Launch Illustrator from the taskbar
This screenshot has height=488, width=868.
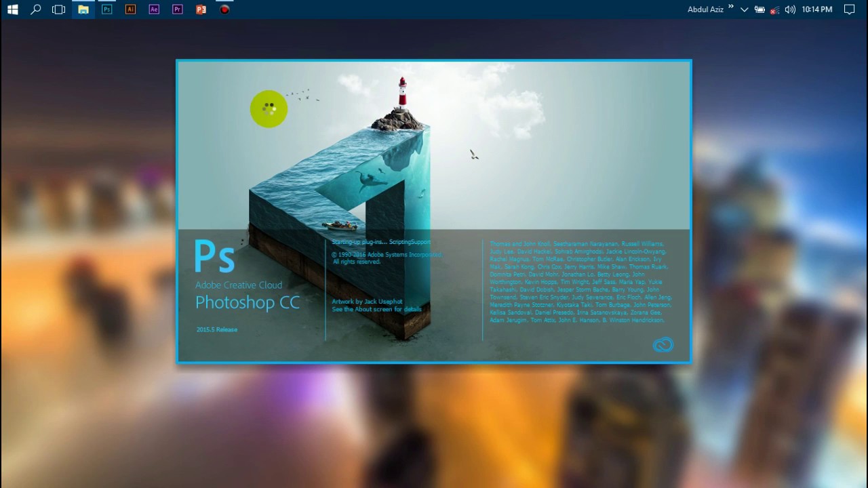[130, 9]
